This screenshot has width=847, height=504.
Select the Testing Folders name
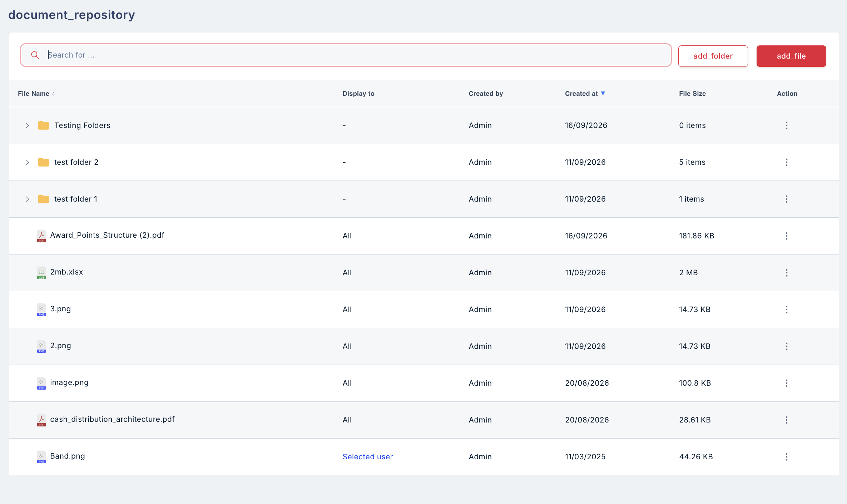82,125
